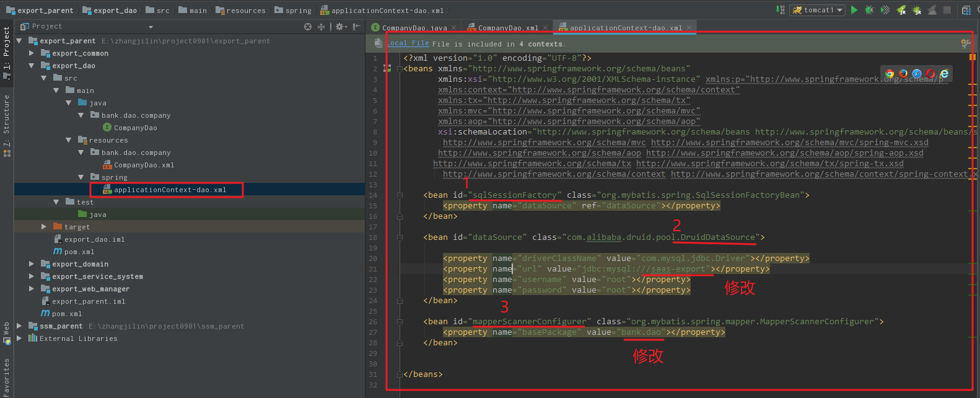
Task: Run tomcat1 with coverage icon
Action: (x=885, y=10)
